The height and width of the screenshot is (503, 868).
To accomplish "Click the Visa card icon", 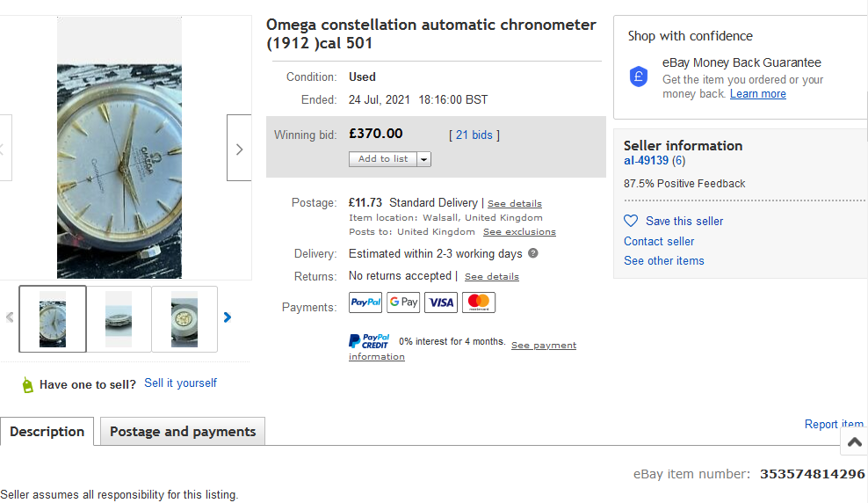I will click(x=441, y=303).
